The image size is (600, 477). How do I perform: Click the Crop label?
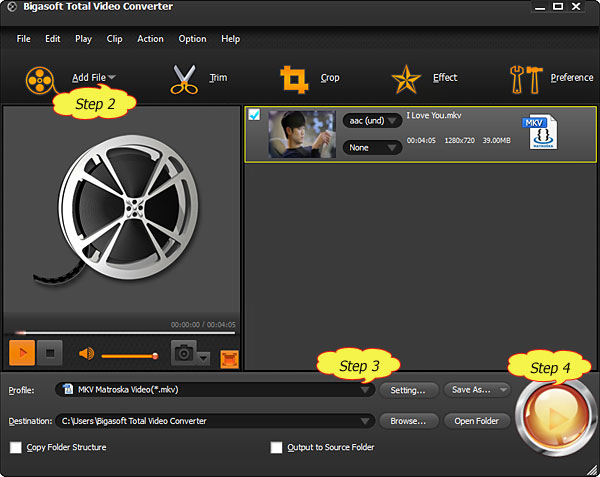(330, 78)
